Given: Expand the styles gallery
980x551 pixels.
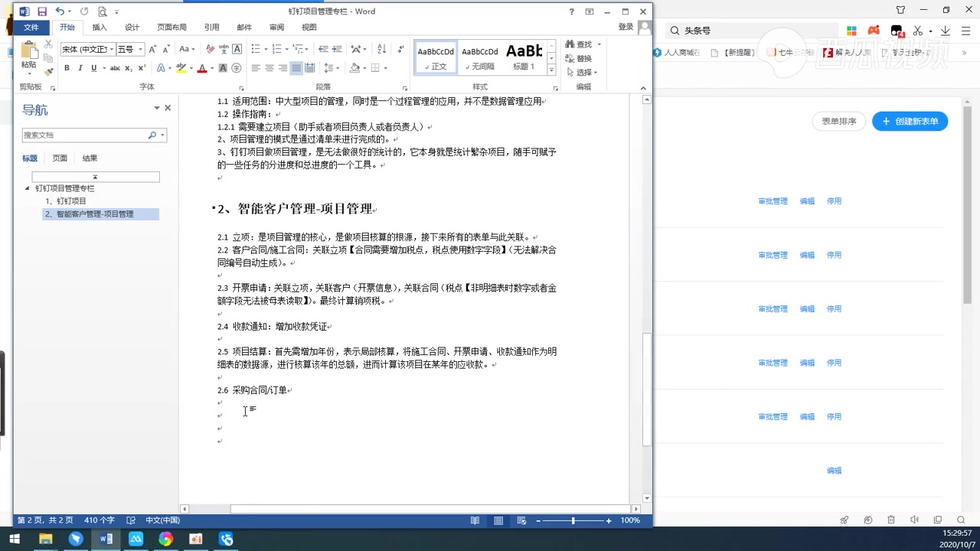Looking at the screenshot, I should tap(551, 70).
